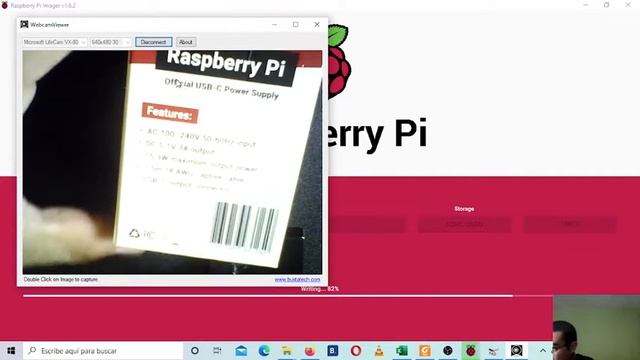Viewport: 640px width, 360px height.
Task: Click the 'Escribe aquí para buscar' search box
Action: click(x=103, y=351)
